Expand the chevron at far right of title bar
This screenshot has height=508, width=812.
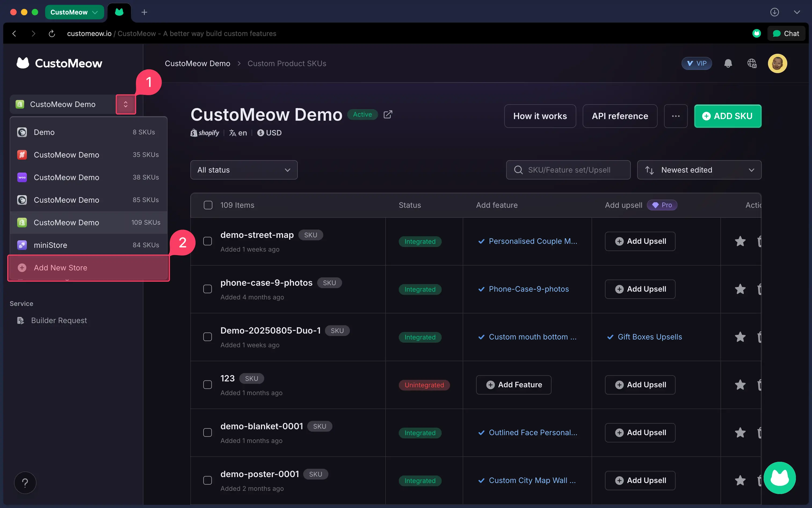coord(797,12)
